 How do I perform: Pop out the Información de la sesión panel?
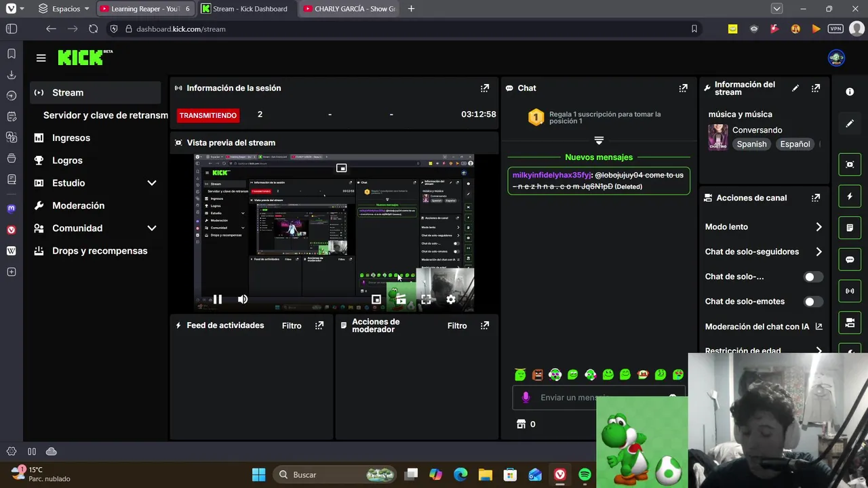pyautogui.click(x=485, y=88)
